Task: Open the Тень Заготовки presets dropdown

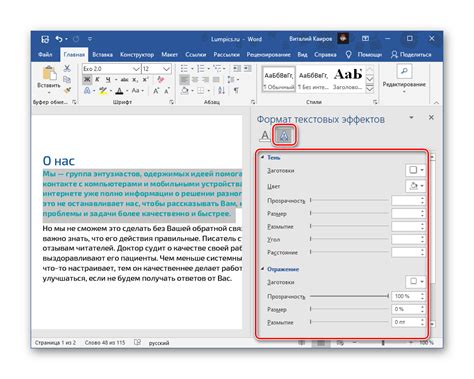Action: pos(415,170)
